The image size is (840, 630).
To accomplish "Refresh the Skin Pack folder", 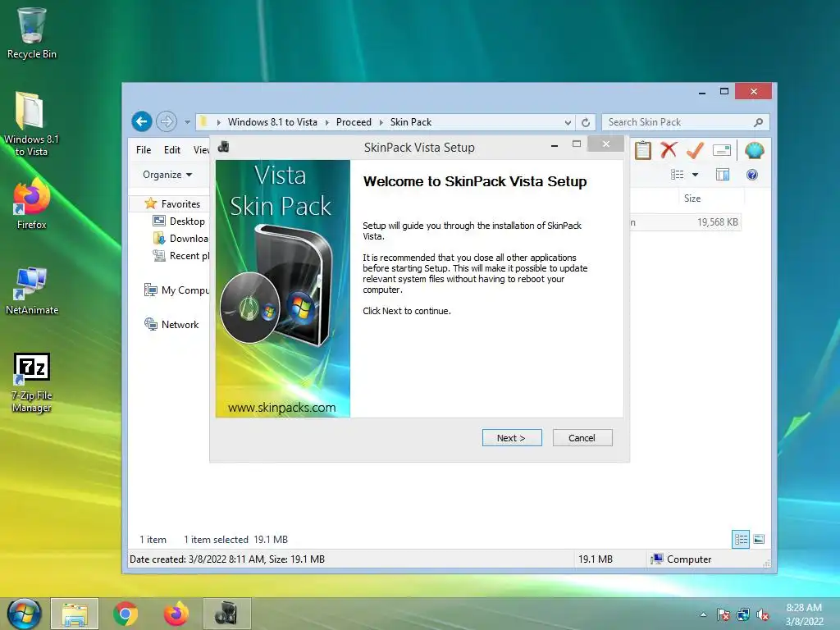I will [586, 122].
